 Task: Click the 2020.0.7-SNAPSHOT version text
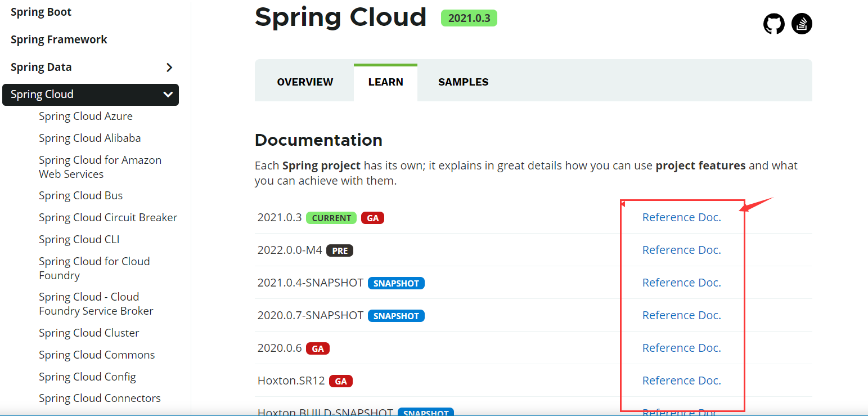point(311,315)
